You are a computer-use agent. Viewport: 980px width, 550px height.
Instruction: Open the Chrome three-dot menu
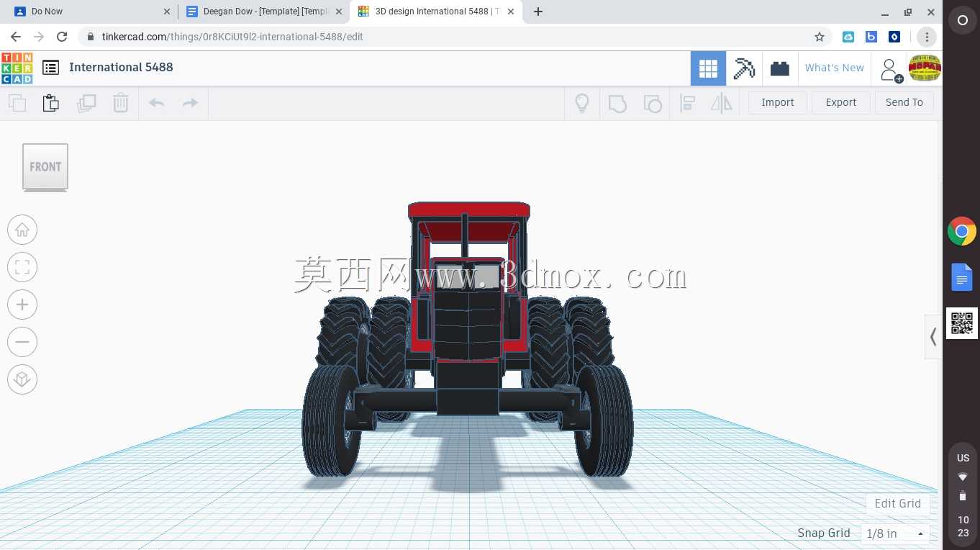point(927,37)
